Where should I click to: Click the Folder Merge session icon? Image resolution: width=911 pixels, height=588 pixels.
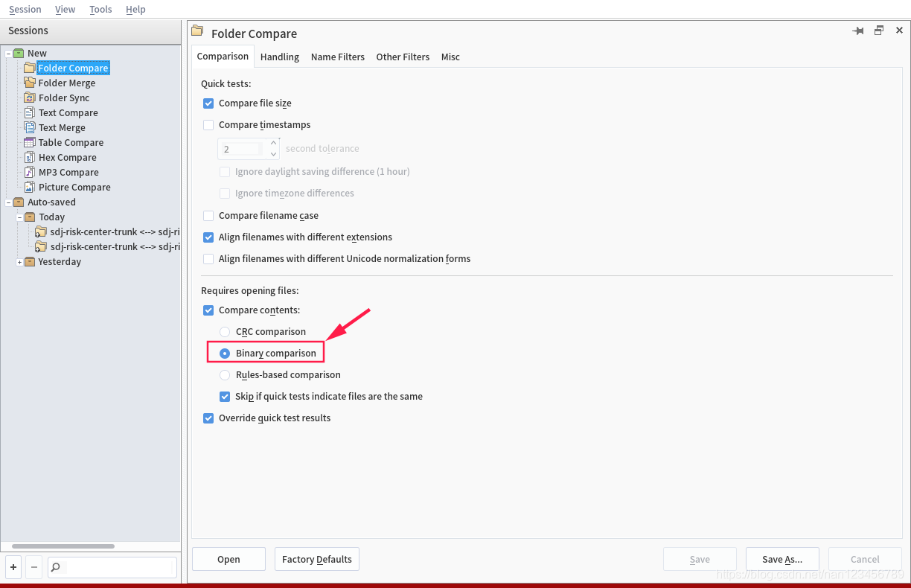(x=29, y=83)
